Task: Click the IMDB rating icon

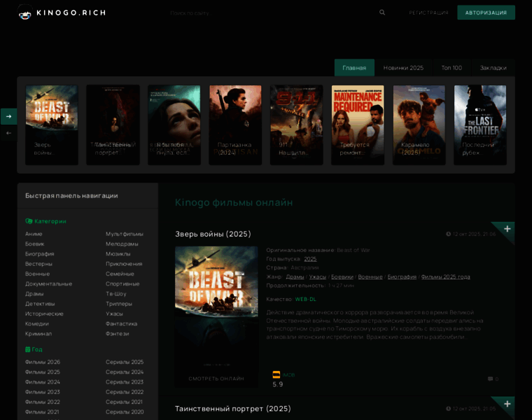Action: pyautogui.click(x=276, y=374)
